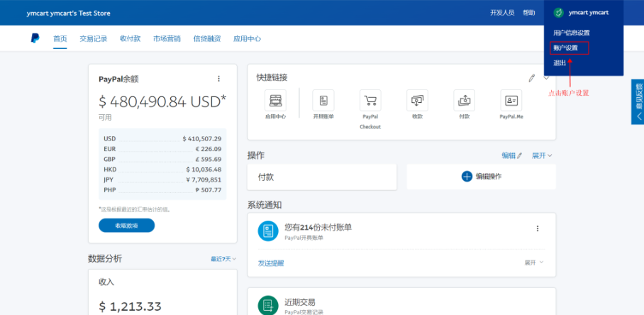The height and width of the screenshot is (315, 644).
Task: Click the GBP balance row £595.69
Action: tap(162, 160)
